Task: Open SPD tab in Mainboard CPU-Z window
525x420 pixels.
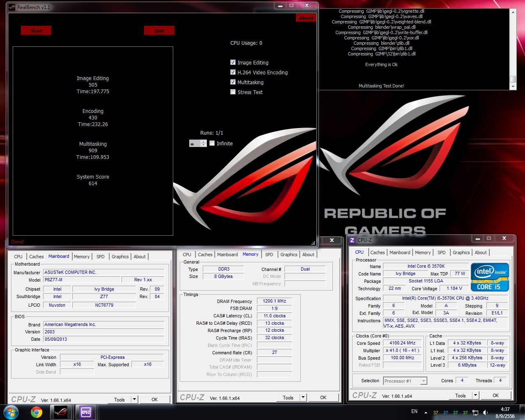Action: (x=100, y=257)
